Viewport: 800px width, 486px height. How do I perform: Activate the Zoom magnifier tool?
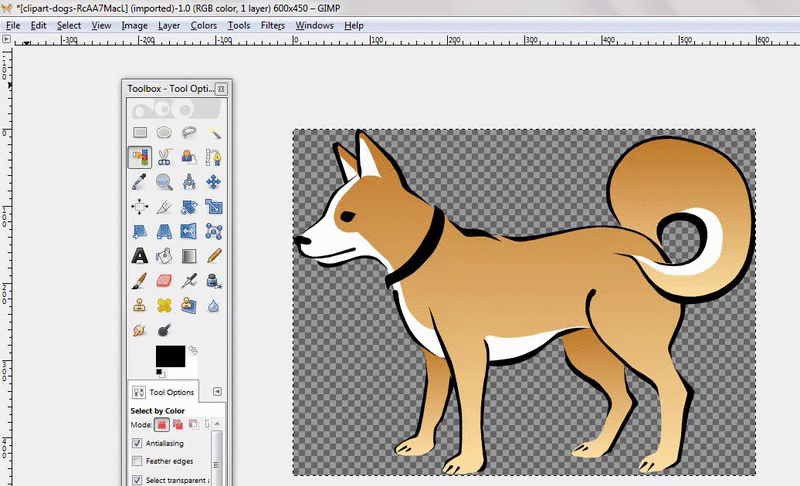[164, 181]
